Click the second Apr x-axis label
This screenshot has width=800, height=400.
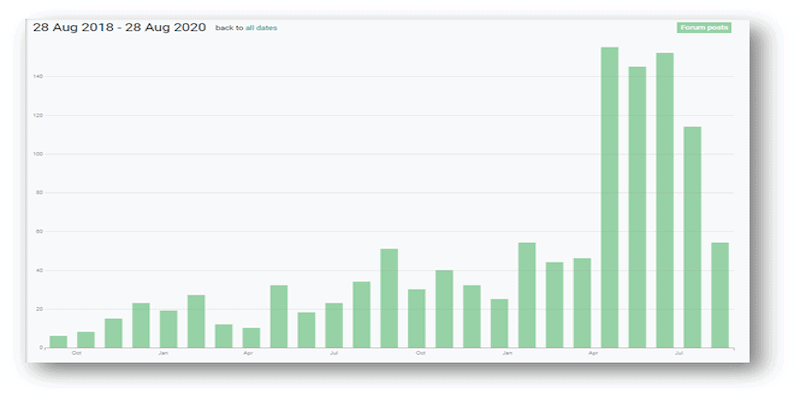pyautogui.click(x=593, y=353)
